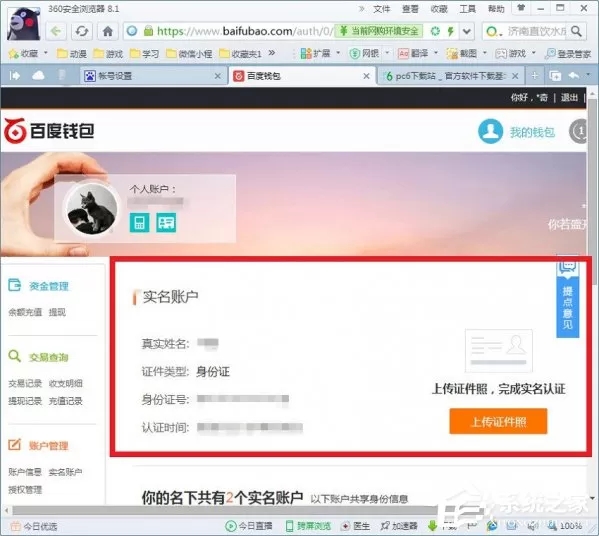
Task: Toggle the sidebar panel icon in tab bar
Action: [x=15, y=76]
